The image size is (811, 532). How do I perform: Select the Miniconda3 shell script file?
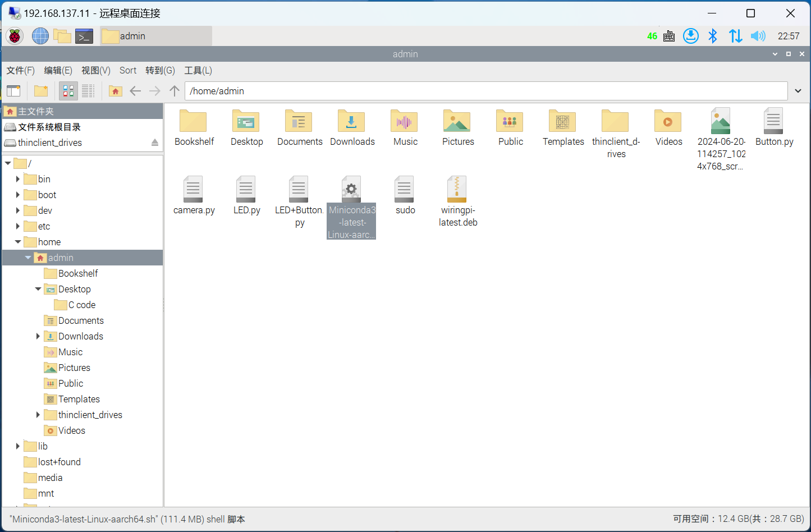[x=352, y=189]
